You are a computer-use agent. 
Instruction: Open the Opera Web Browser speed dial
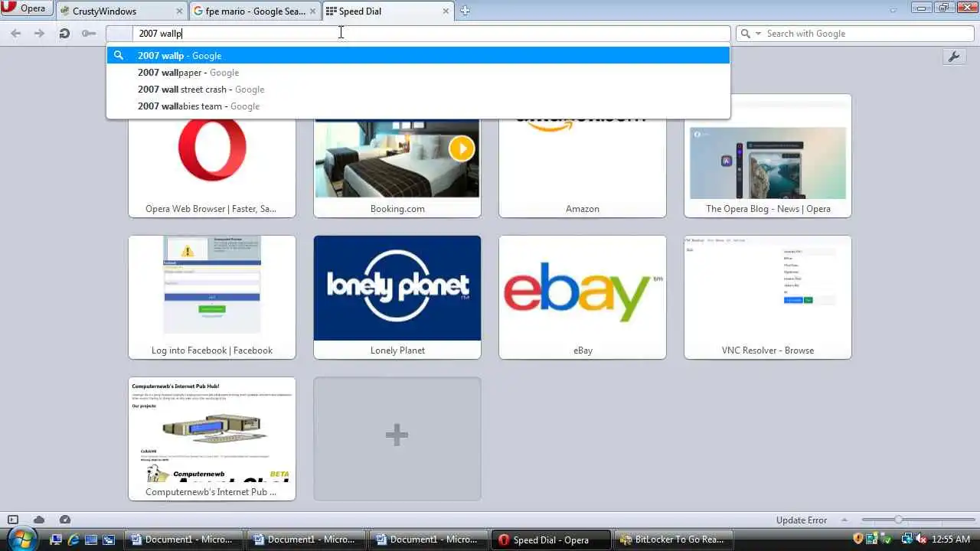coord(212,168)
